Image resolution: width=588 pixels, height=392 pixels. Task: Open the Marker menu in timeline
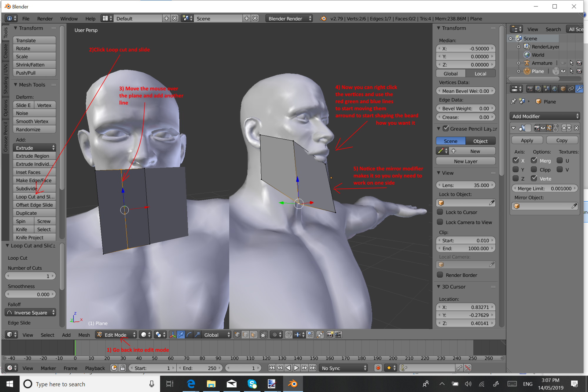[48, 368]
